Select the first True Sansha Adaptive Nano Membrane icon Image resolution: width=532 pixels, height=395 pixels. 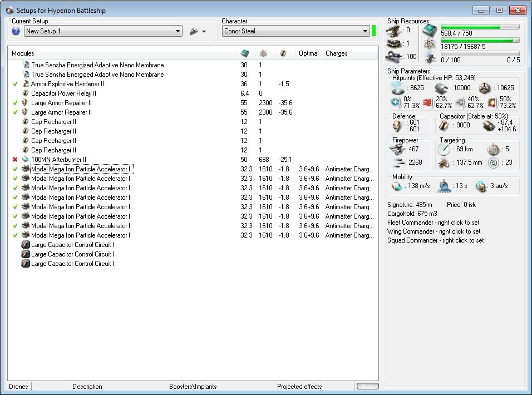tap(26, 65)
